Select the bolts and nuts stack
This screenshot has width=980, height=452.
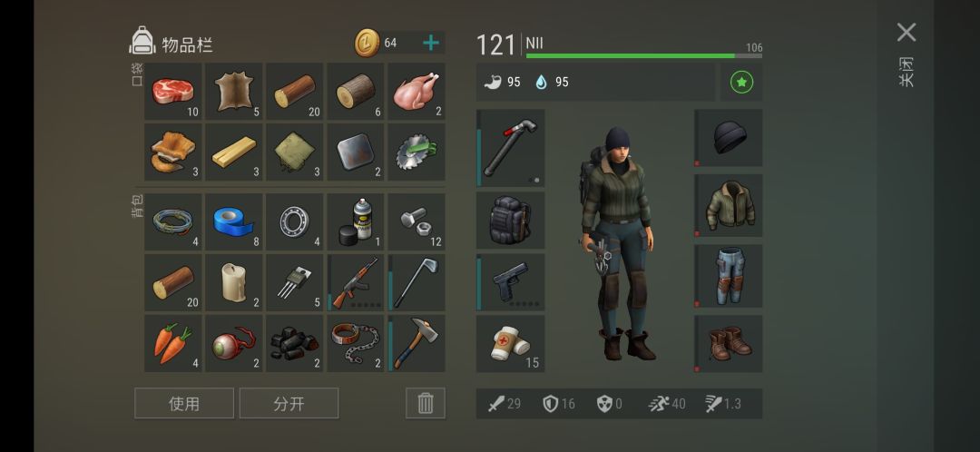[416, 222]
